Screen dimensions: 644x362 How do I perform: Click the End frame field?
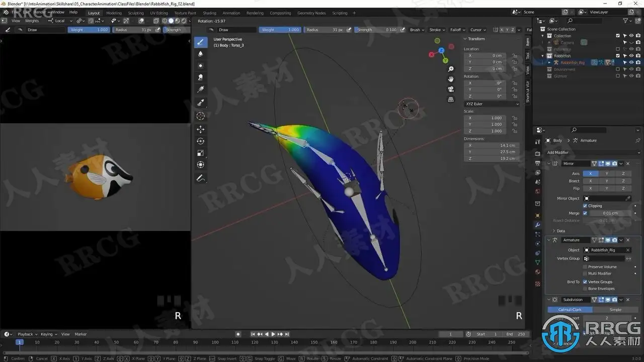pos(516,334)
